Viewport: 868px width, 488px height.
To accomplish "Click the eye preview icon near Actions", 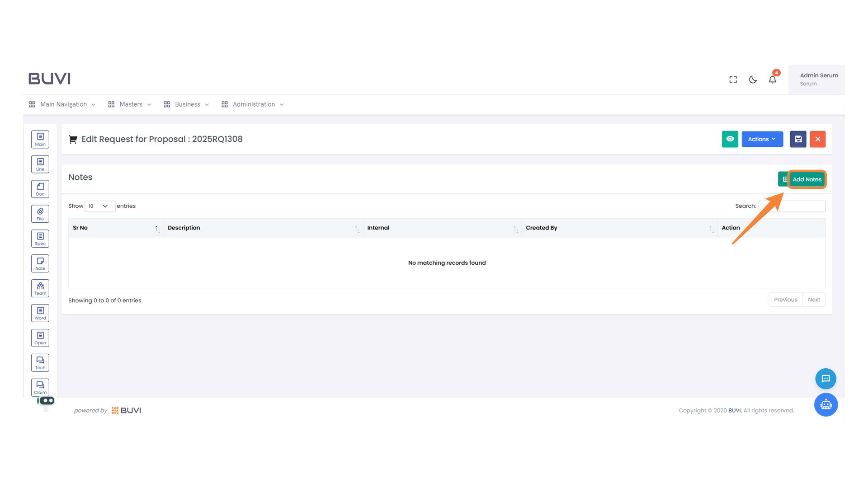I will click(x=730, y=139).
